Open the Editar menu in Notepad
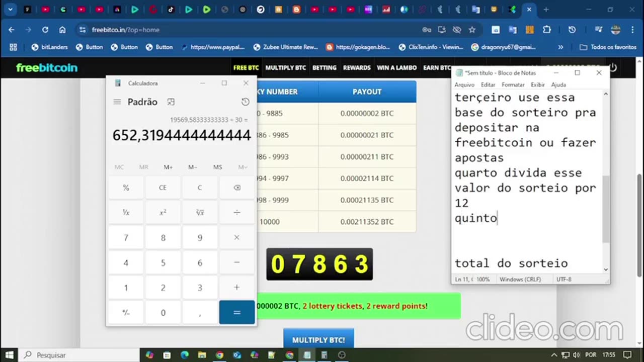 [x=488, y=85]
